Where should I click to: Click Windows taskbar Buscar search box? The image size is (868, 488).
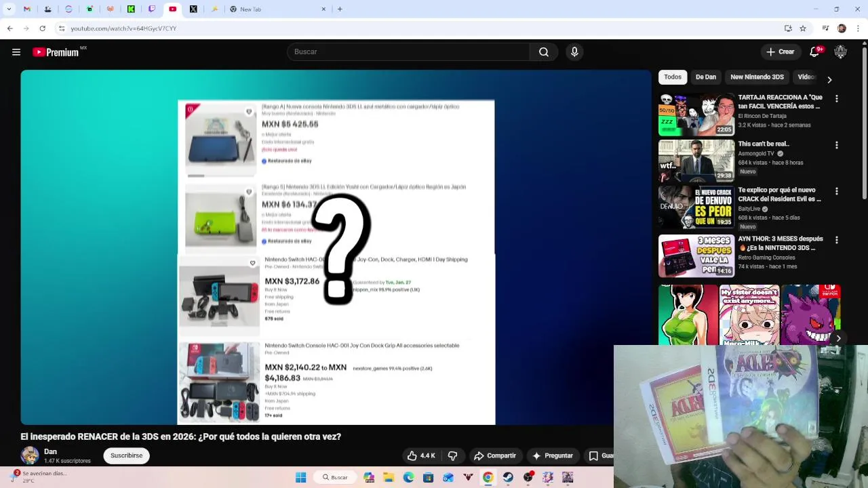click(x=336, y=477)
